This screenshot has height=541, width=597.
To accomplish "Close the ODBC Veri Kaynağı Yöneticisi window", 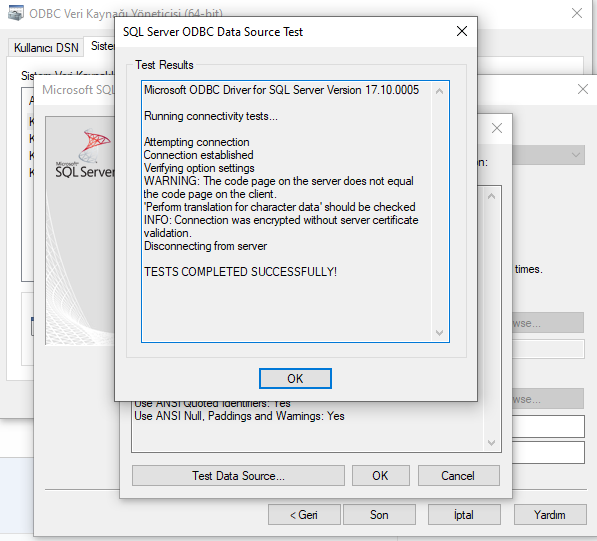I will click(577, 13).
